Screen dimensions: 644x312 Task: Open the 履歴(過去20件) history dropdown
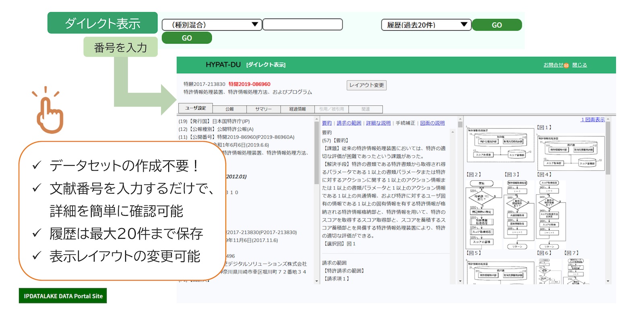pos(426,25)
